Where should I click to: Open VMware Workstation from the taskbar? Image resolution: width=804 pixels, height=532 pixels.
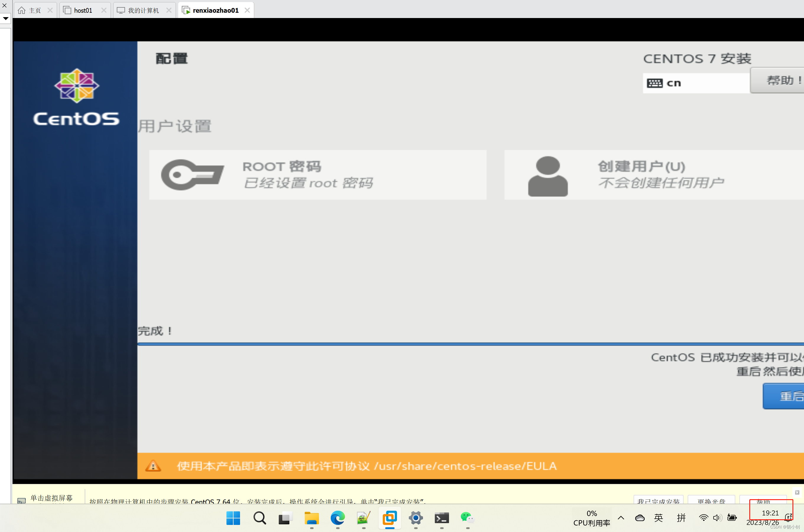(x=390, y=518)
